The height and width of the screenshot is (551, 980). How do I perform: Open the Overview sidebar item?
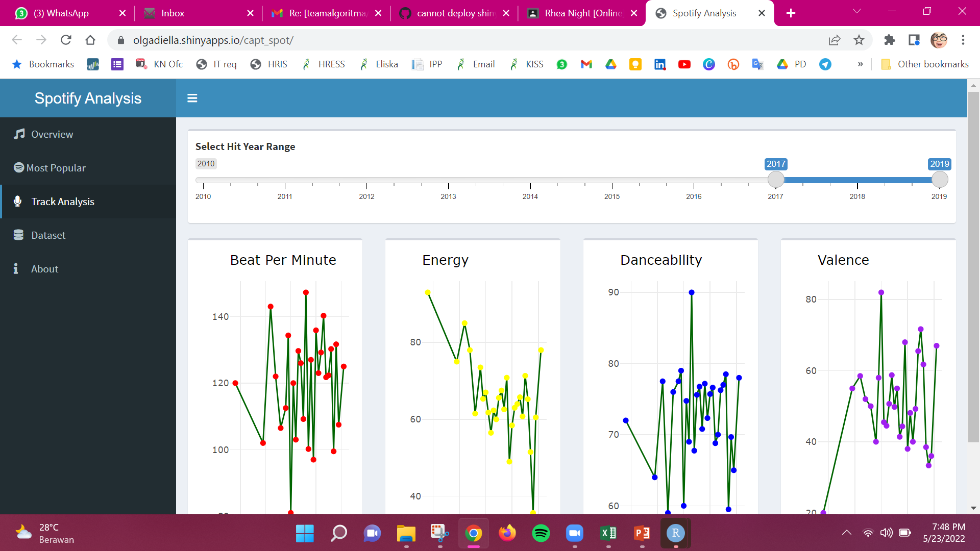click(52, 134)
